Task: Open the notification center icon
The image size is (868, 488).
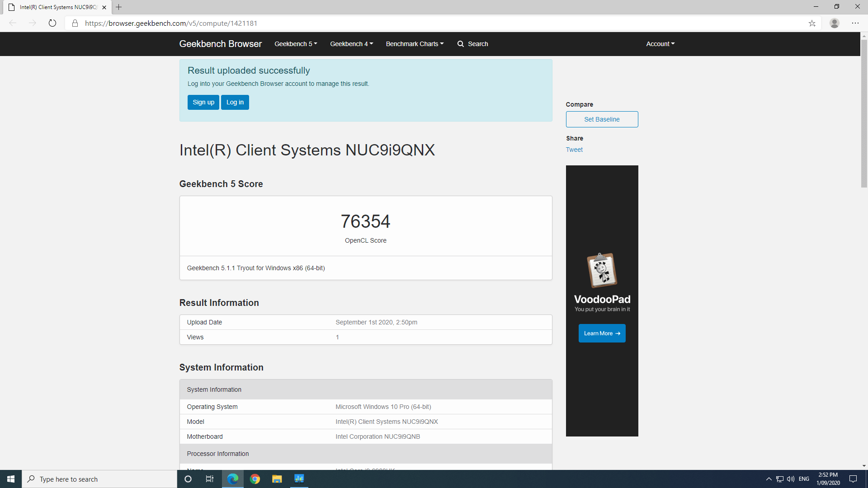Action: [853, 479]
